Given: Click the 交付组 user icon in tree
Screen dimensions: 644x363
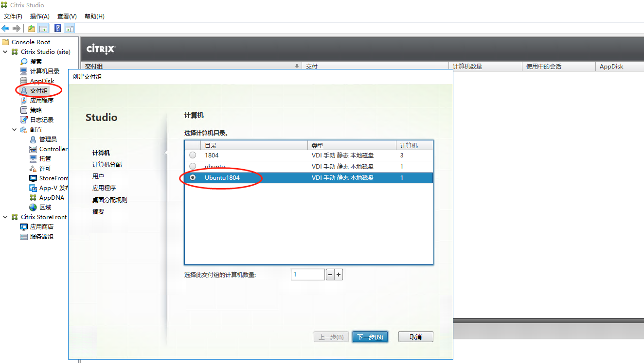Looking at the screenshot, I should coord(24,90).
